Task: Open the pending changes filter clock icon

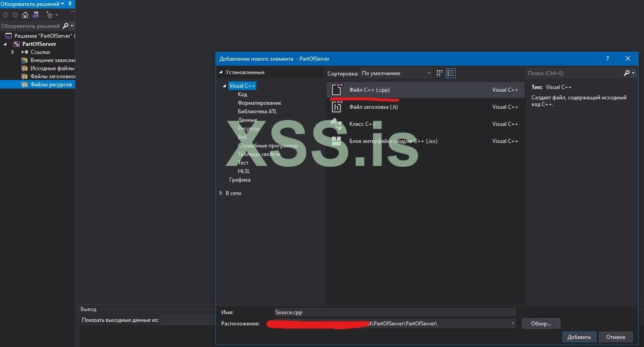Action: [x=49, y=15]
